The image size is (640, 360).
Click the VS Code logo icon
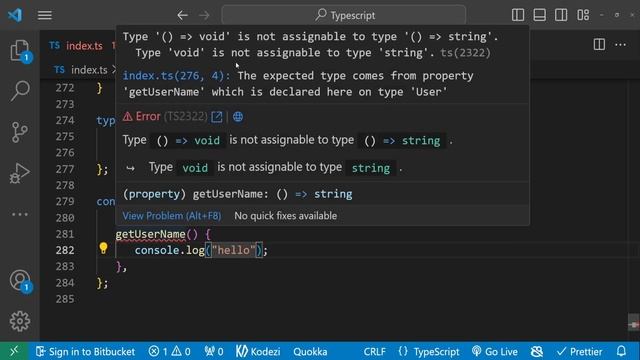click(x=15, y=15)
